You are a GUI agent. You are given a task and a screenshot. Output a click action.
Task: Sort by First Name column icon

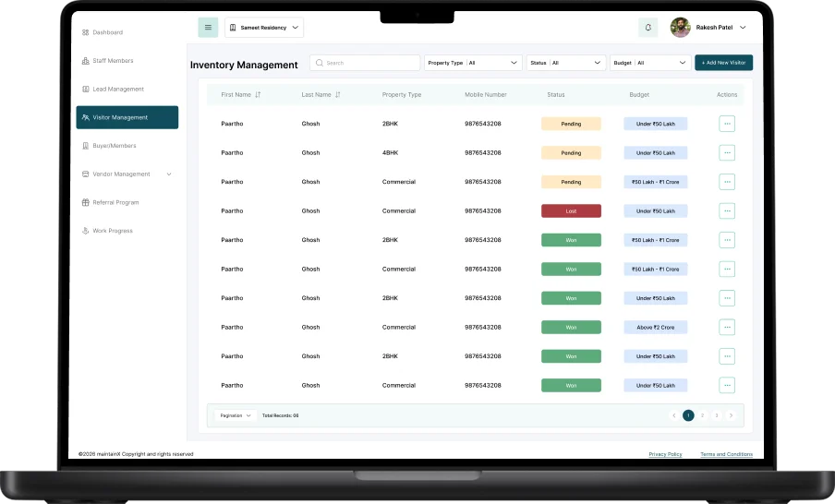coord(258,95)
